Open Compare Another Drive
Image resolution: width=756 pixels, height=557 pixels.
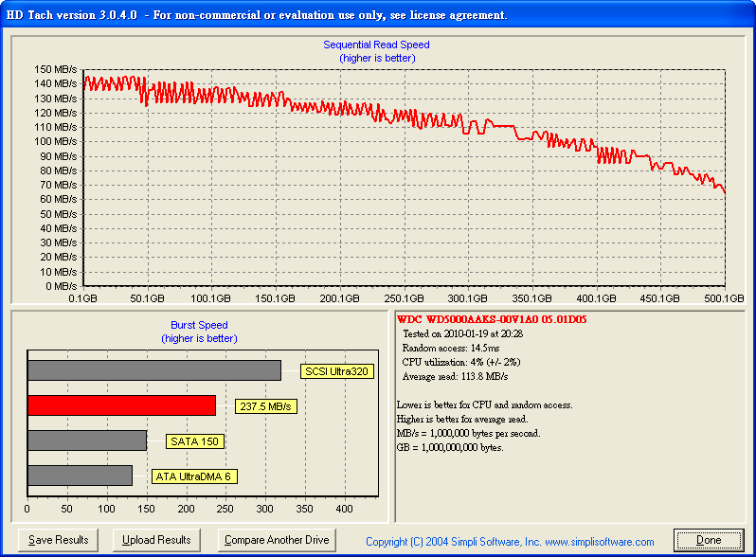pyautogui.click(x=276, y=540)
